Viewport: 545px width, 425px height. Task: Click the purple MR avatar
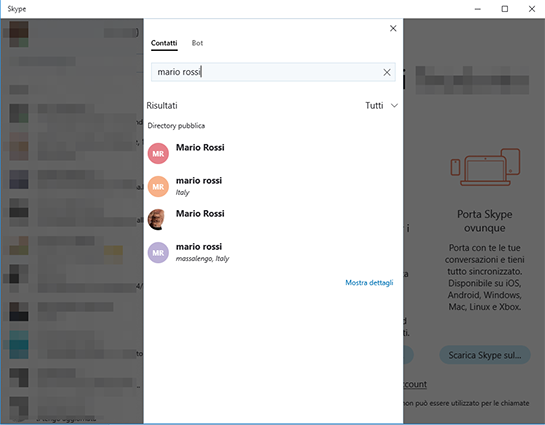tap(158, 252)
